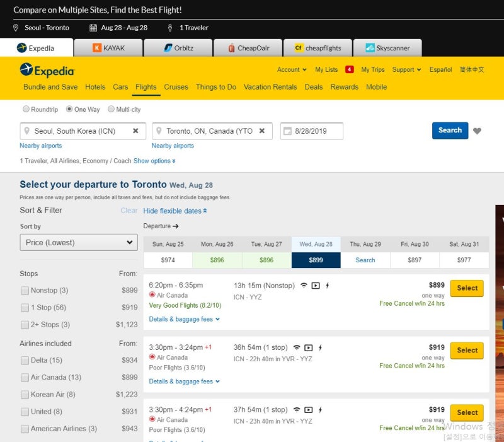Click power outlet icon on nonstop flight
The height and width of the screenshot is (442, 504).
click(x=327, y=286)
